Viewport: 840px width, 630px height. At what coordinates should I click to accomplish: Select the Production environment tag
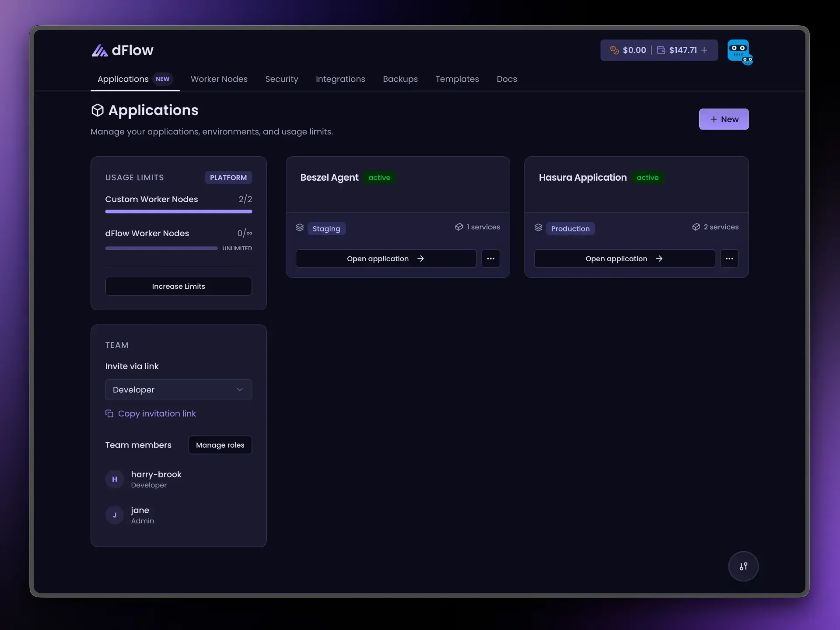(x=570, y=228)
